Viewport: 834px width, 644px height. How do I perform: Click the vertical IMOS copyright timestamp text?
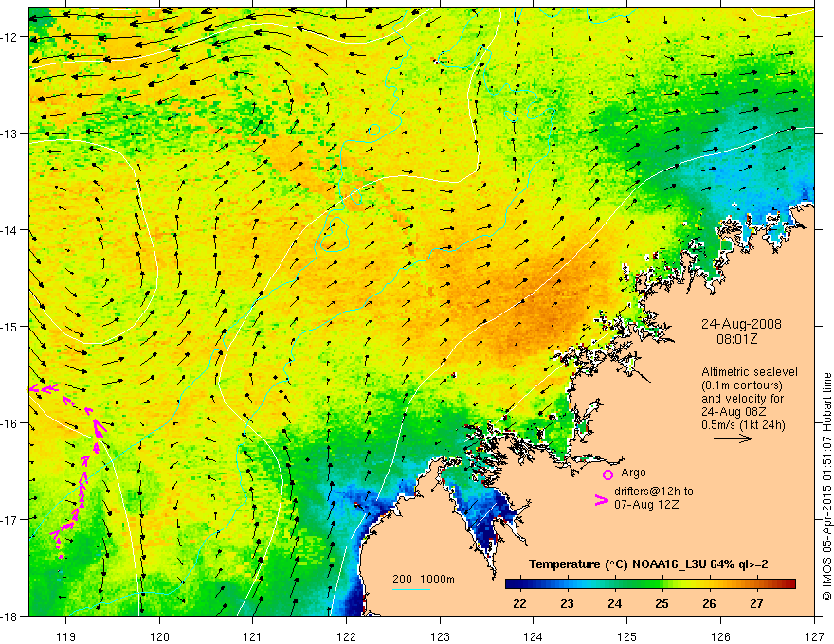(826, 487)
